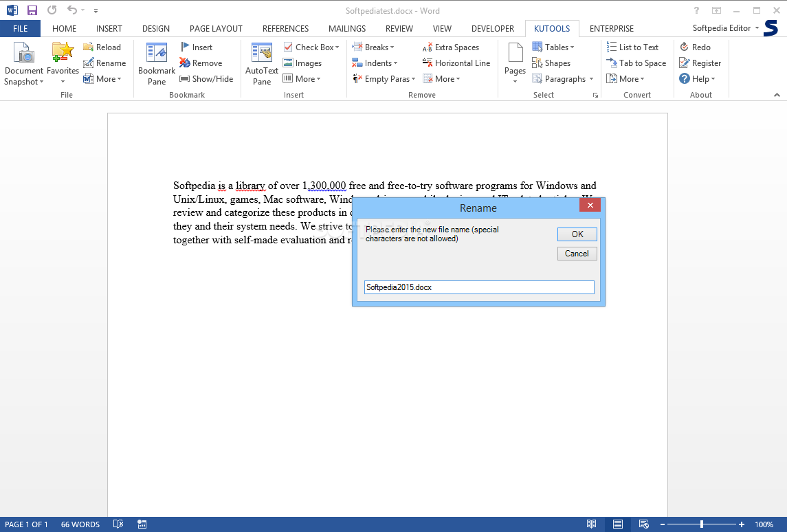
Task: Close the Rename dialog with X
Action: (590, 205)
